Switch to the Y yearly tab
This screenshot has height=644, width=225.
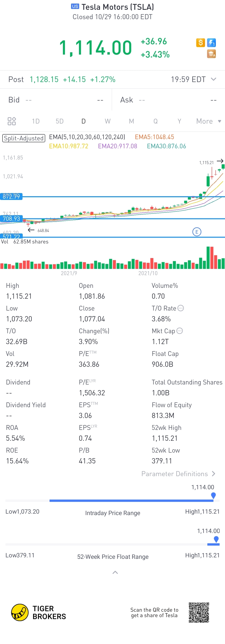pos(179,121)
